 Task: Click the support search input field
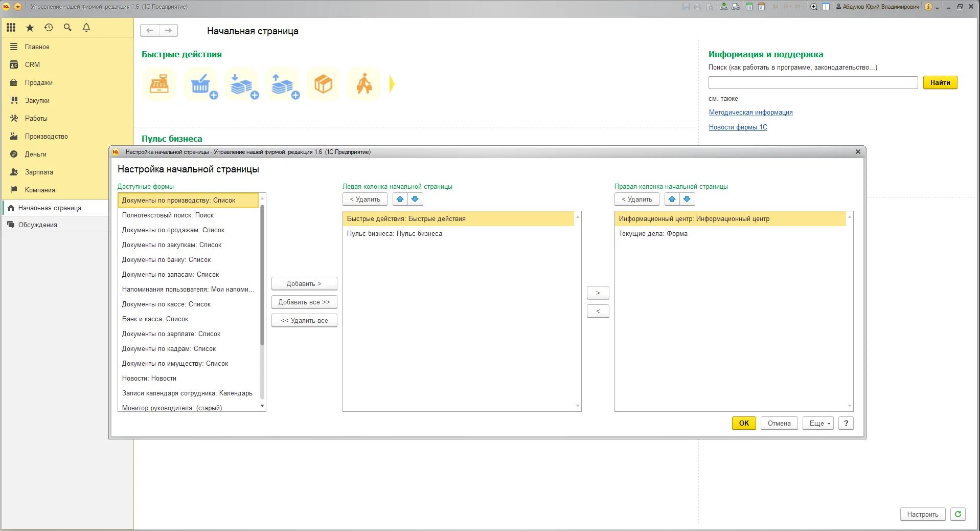[813, 82]
